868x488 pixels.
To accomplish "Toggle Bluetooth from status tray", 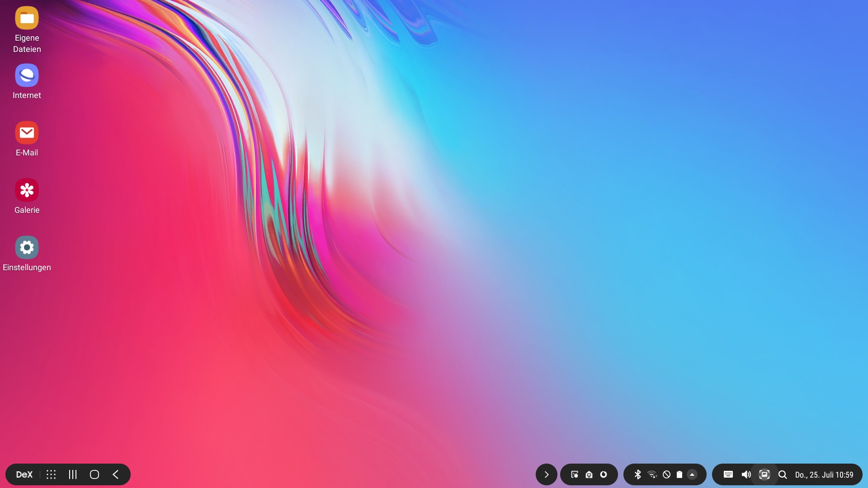I will [638, 474].
